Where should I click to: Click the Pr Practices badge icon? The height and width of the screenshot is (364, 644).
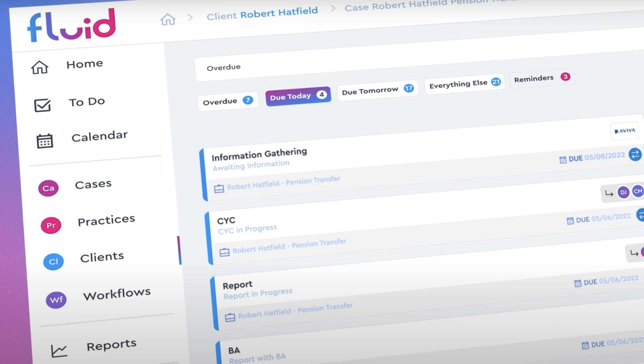point(51,225)
